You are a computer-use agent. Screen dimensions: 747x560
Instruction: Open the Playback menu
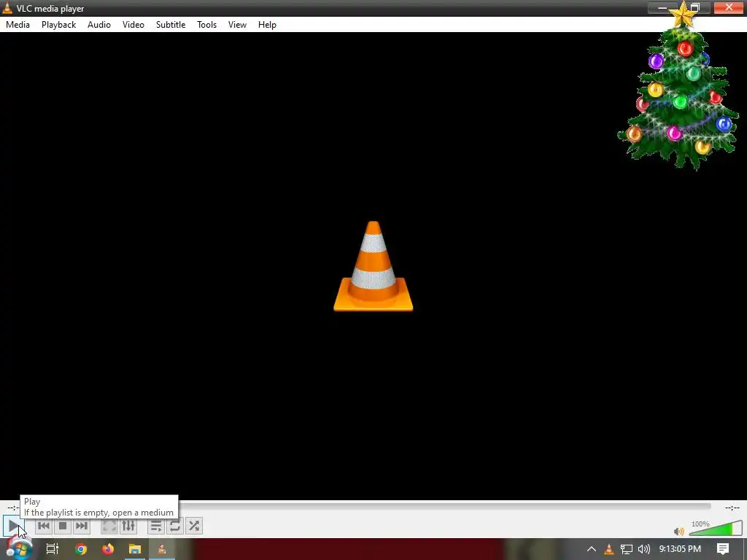point(58,25)
